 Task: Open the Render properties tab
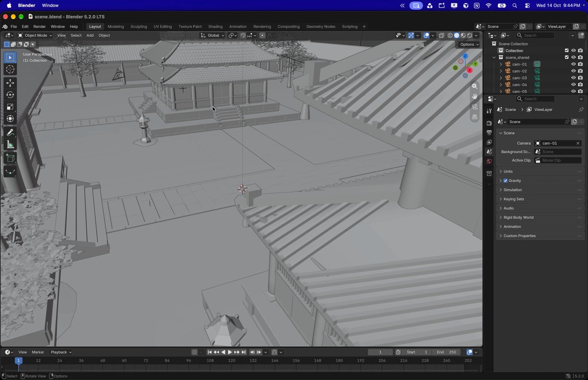click(x=489, y=123)
